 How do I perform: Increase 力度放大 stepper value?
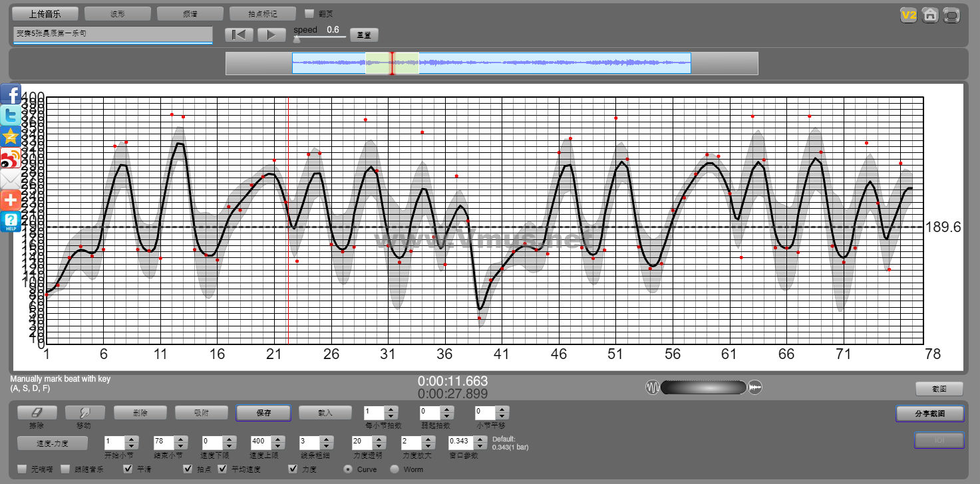tap(428, 439)
